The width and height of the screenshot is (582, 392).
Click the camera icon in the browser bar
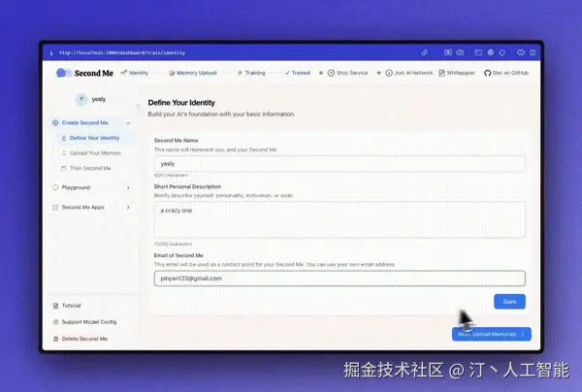(x=460, y=52)
